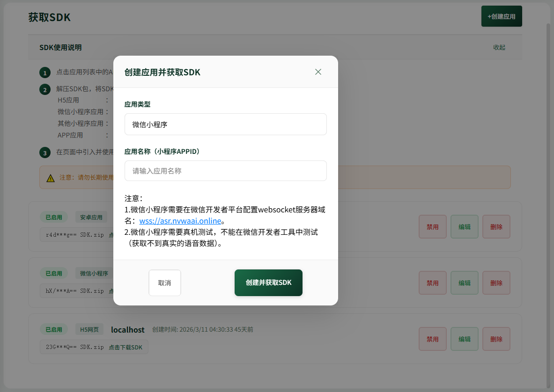Delete the 微信小程序 entry via 删除
This screenshot has height=392, width=554.
tap(496, 283)
